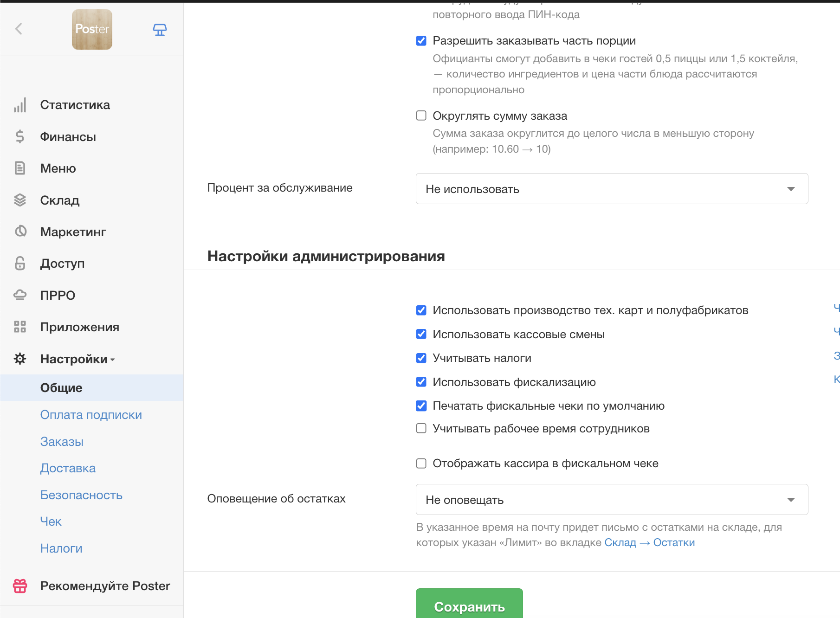Go to the Оплата подписки submenu item
This screenshot has width=840, height=618.
point(91,415)
